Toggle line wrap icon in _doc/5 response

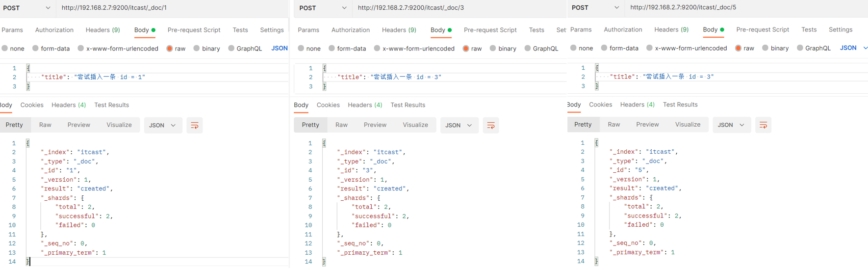click(x=763, y=125)
